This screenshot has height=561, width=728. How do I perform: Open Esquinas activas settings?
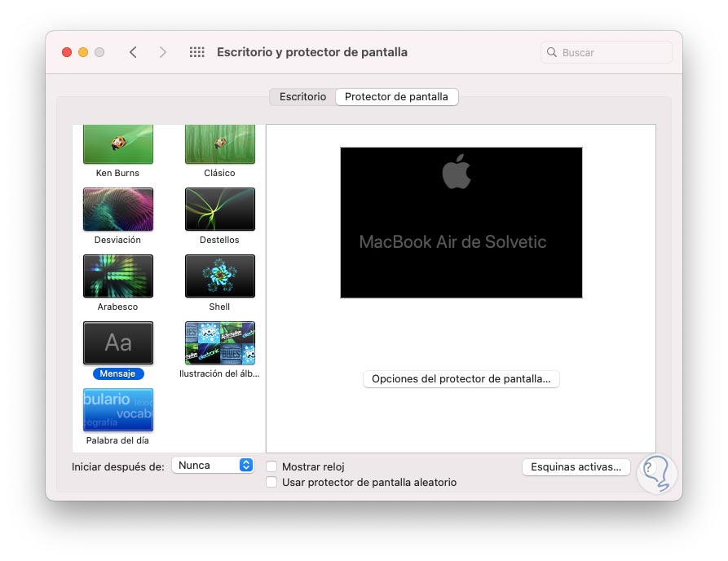click(576, 466)
